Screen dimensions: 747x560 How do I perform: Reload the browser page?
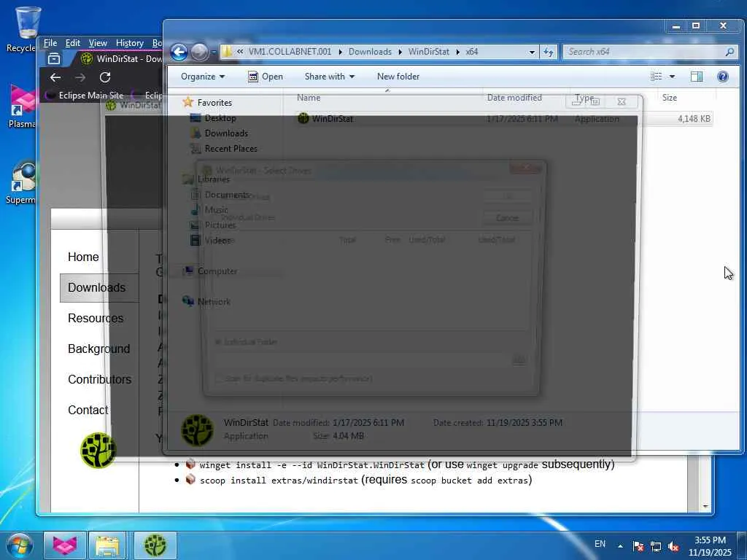pyautogui.click(x=105, y=77)
